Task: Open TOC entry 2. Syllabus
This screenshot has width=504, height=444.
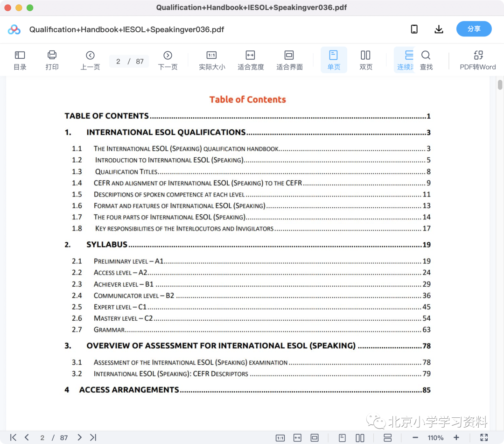Action: [x=247, y=245]
